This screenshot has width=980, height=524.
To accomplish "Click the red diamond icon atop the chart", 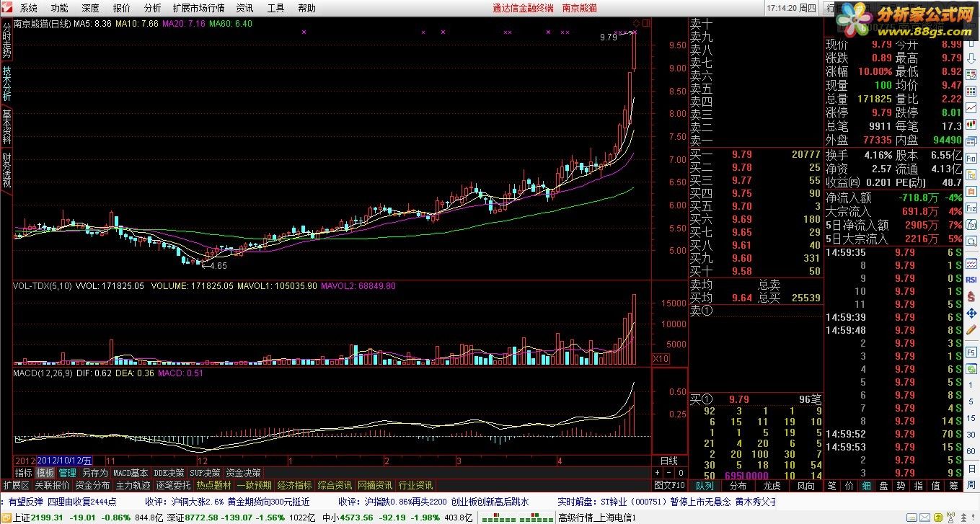I will click(x=636, y=22).
